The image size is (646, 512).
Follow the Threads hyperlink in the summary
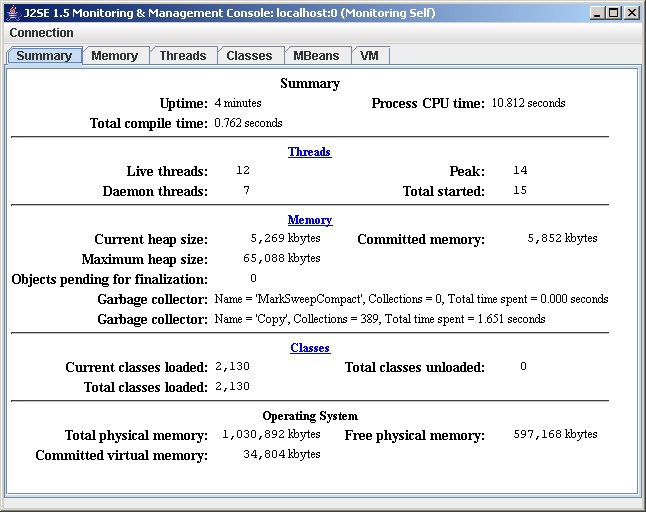pyautogui.click(x=309, y=152)
